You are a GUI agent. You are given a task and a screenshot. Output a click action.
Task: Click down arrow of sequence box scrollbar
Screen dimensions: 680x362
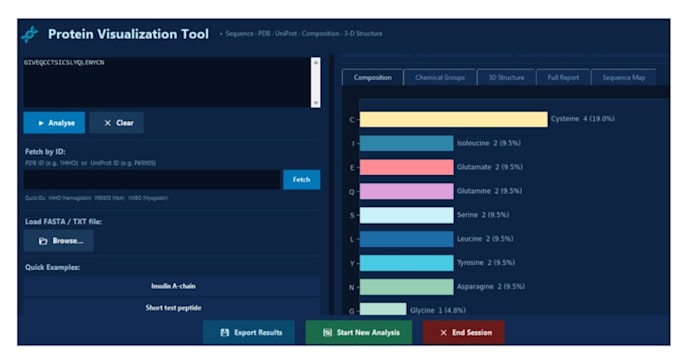[x=316, y=103]
